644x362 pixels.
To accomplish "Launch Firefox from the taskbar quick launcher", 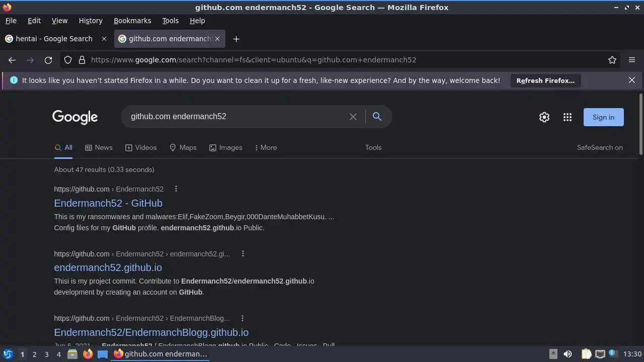I will [x=88, y=354].
